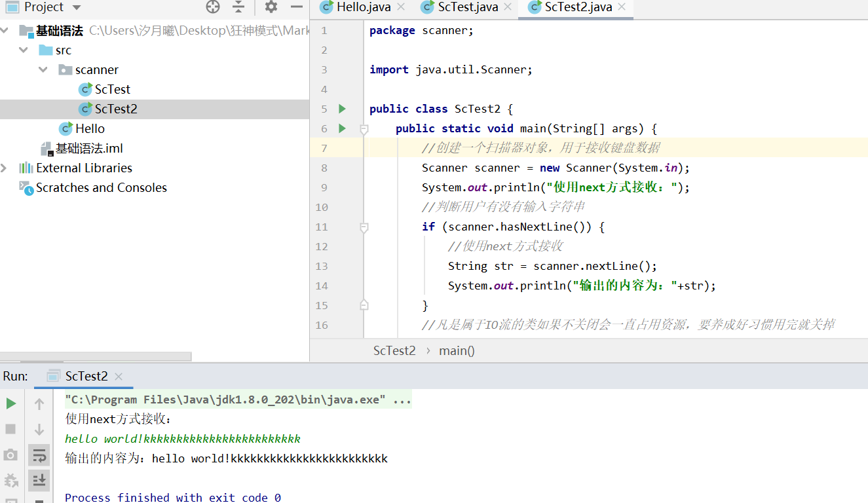Screen dimensions: 868x503
Task: Open the Project view dropdown
Action: [x=77, y=8]
